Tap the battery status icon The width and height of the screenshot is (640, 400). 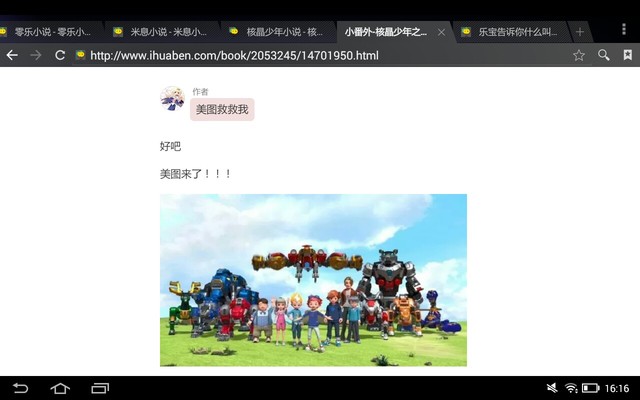click(x=590, y=388)
